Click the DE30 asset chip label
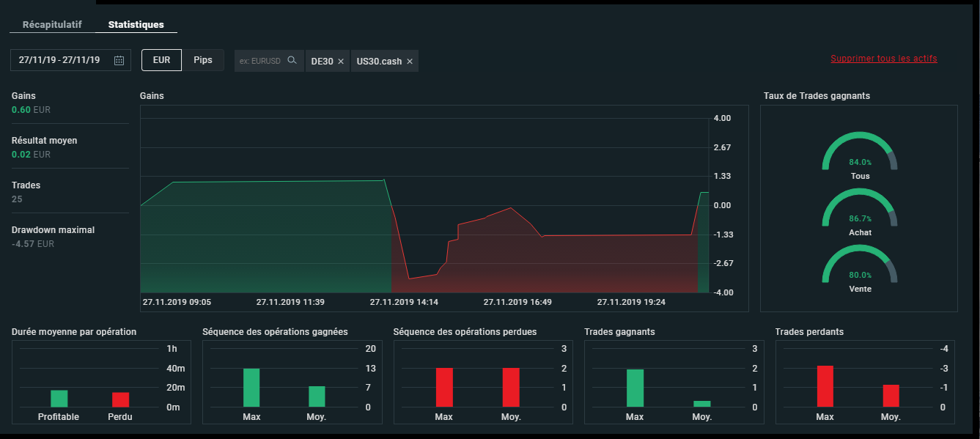The width and height of the screenshot is (980, 439). pyautogui.click(x=321, y=62)
